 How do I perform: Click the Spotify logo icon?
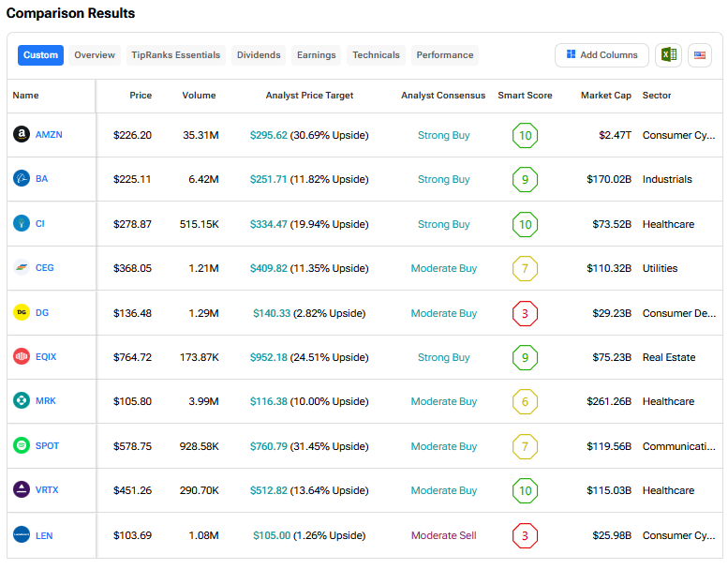[x=22, y=446]
